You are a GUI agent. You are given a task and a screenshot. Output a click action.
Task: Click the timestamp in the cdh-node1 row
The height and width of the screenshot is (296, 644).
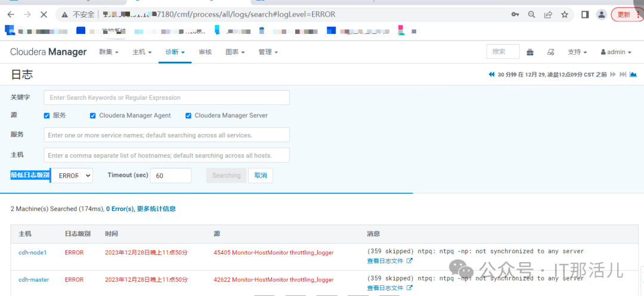click(x=146, y=253)
